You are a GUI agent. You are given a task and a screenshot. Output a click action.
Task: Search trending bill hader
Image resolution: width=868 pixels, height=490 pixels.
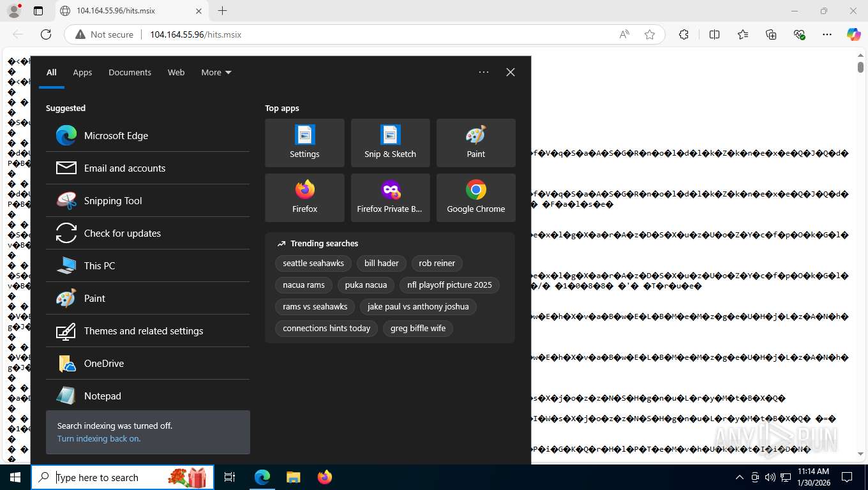pyautogui.click(x=382, y=263)
